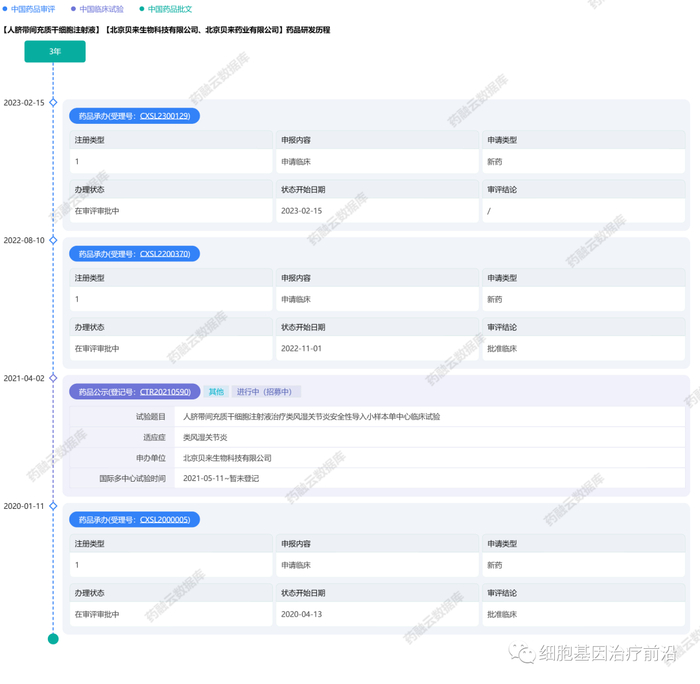Click the 进行中 (招募中) status tag
Image resolution: width=700 pixels, height=684 pixels.
265,392
